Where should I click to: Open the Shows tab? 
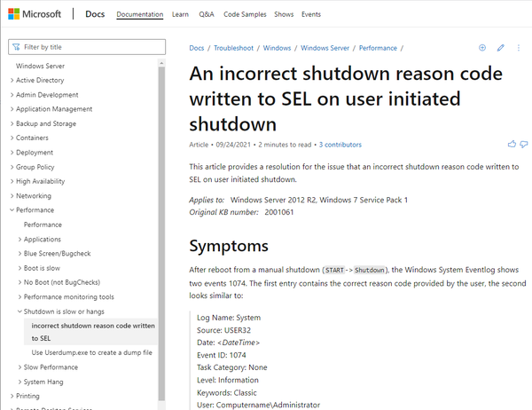point(284,14)
